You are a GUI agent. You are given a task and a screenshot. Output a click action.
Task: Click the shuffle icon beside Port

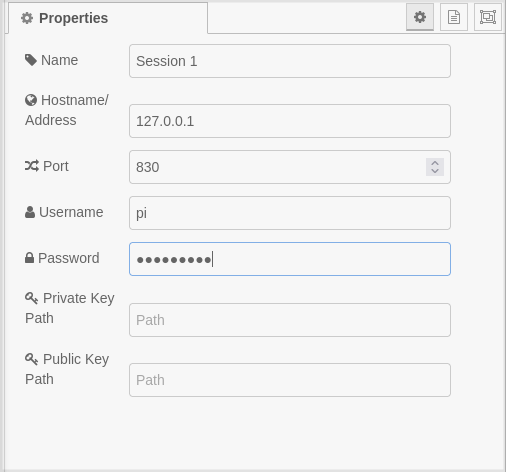click(32, 166)
